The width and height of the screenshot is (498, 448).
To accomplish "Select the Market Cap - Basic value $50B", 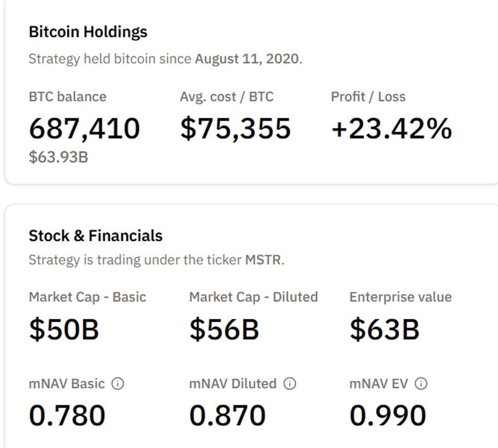I will click(63, 330).
